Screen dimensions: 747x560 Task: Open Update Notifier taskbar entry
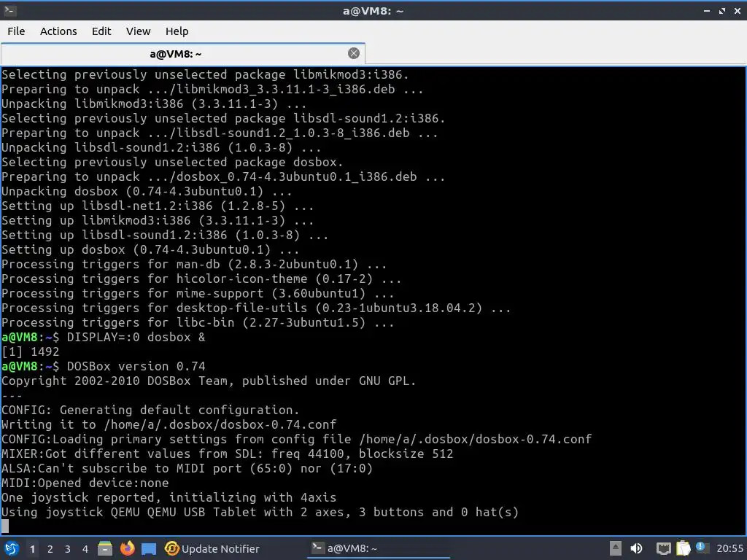pos(212,548)
